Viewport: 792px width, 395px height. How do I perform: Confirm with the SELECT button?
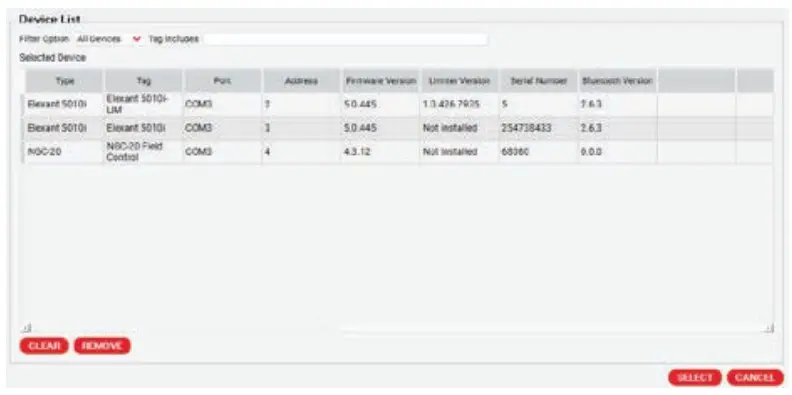pyautogui.click(x=695, y=377)
